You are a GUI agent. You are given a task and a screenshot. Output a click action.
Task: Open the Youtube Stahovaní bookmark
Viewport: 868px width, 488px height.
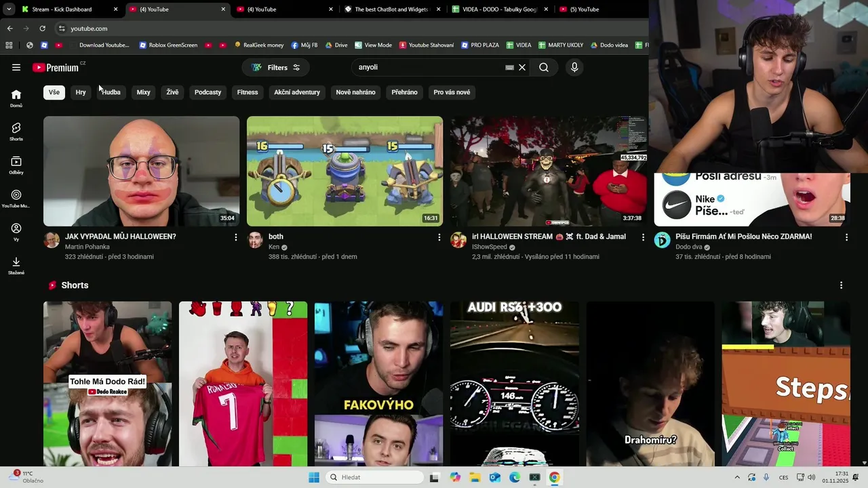pyautogui.click(x=427, y=45)
